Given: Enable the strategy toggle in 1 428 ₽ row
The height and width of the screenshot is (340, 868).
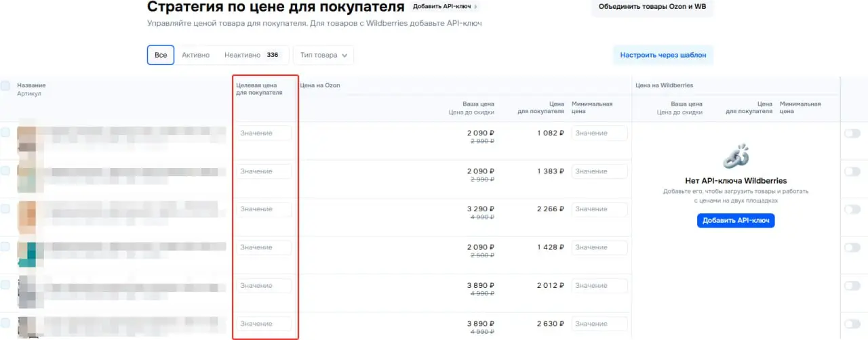Looking at the screenshot, I should (x=852, y=248).
